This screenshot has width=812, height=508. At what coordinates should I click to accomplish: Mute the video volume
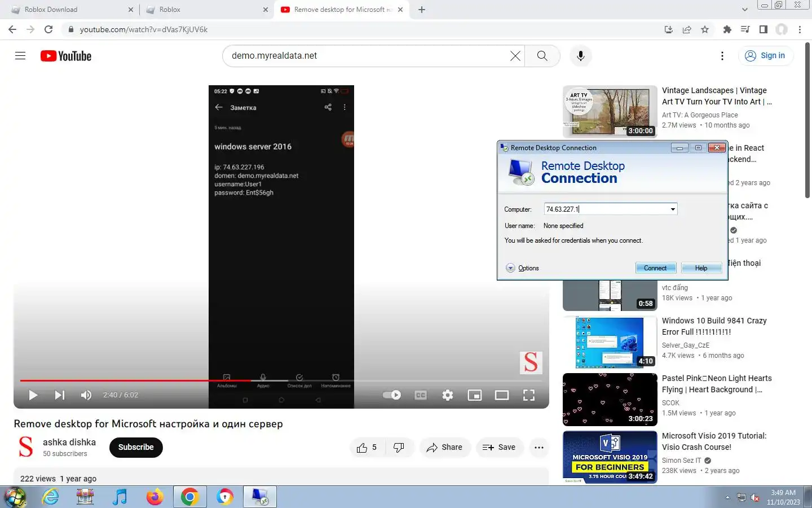(x=86, y=395)
